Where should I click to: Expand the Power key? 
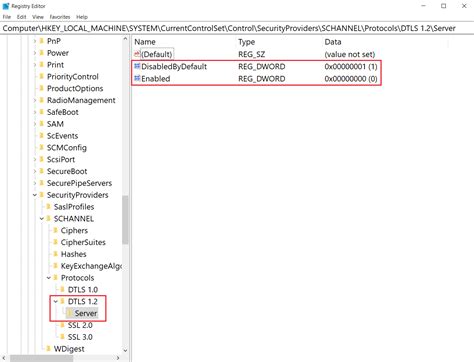pyautogui.click(x=35, y=53)
